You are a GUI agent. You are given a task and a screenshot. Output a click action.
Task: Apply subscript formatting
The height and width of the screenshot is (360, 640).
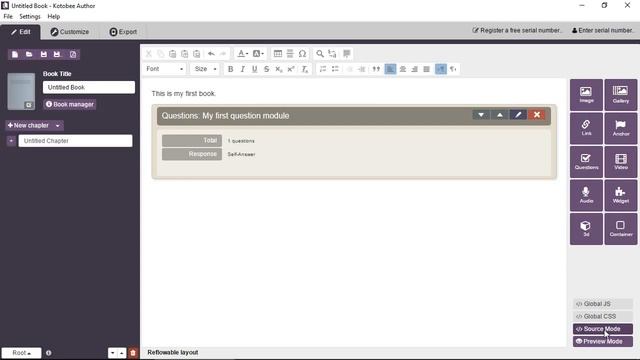pos(279,69)
